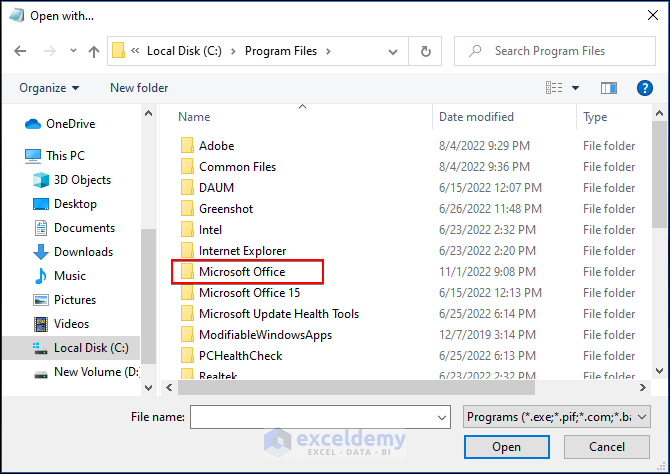The image size is (670, 474).
Task: Select Microsoft Update Health Tools folder
Action: pos(270,314)
